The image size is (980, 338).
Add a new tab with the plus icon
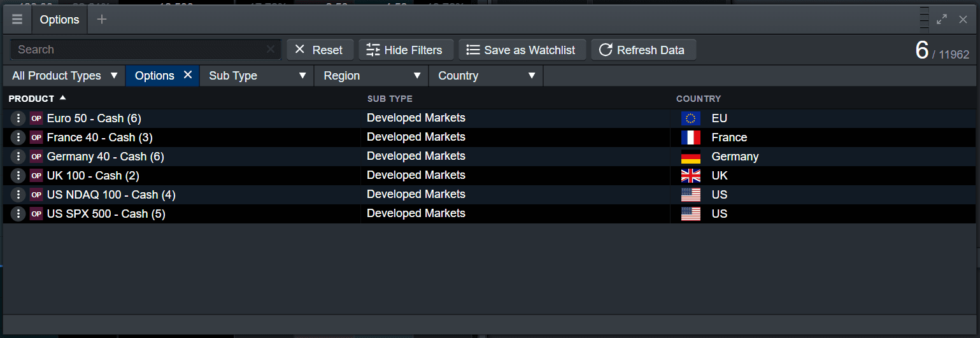[102, 20]
